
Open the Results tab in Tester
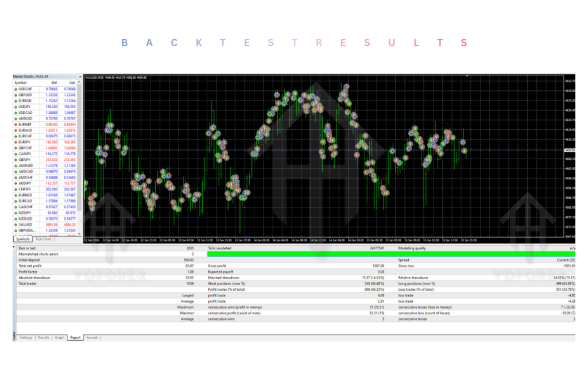(44, 337)
